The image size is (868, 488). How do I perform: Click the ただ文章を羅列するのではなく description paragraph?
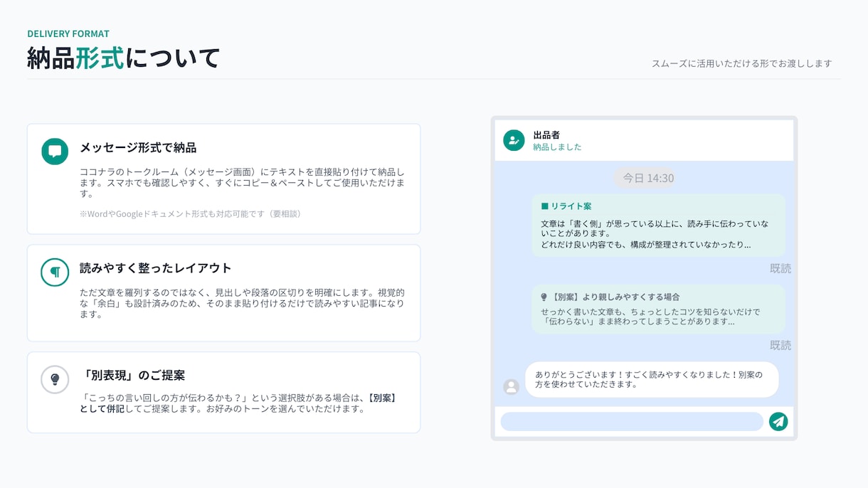tap(243, 304)
